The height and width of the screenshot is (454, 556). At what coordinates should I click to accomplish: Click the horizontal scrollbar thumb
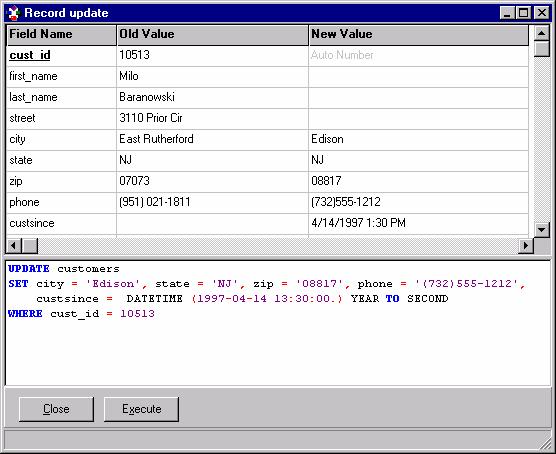click(30, 245)
